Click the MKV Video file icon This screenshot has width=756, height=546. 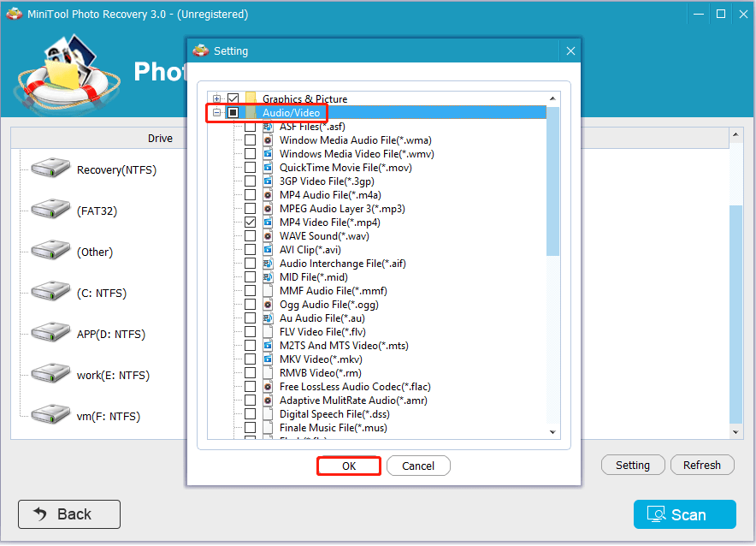pos(268,359)
